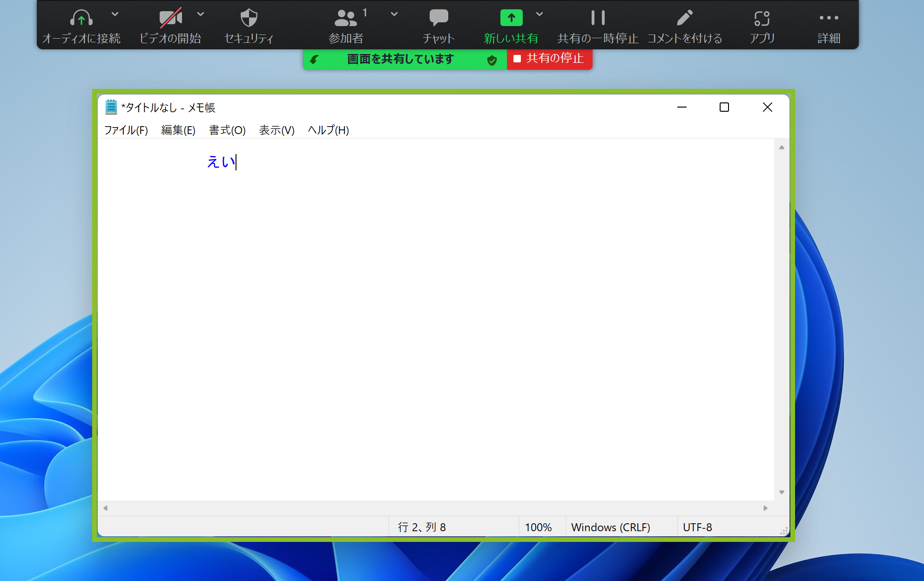The image size is (924, 581).
Task: Open the three-dot More menu
Action: 829,19
